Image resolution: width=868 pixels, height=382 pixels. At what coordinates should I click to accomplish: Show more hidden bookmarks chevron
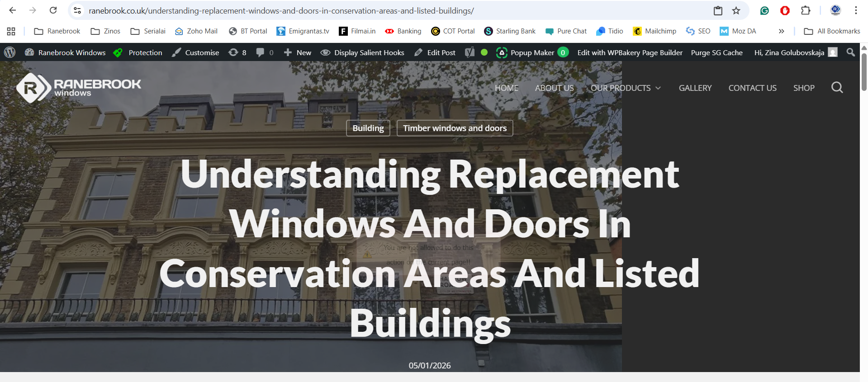click(x=781, y=31)
